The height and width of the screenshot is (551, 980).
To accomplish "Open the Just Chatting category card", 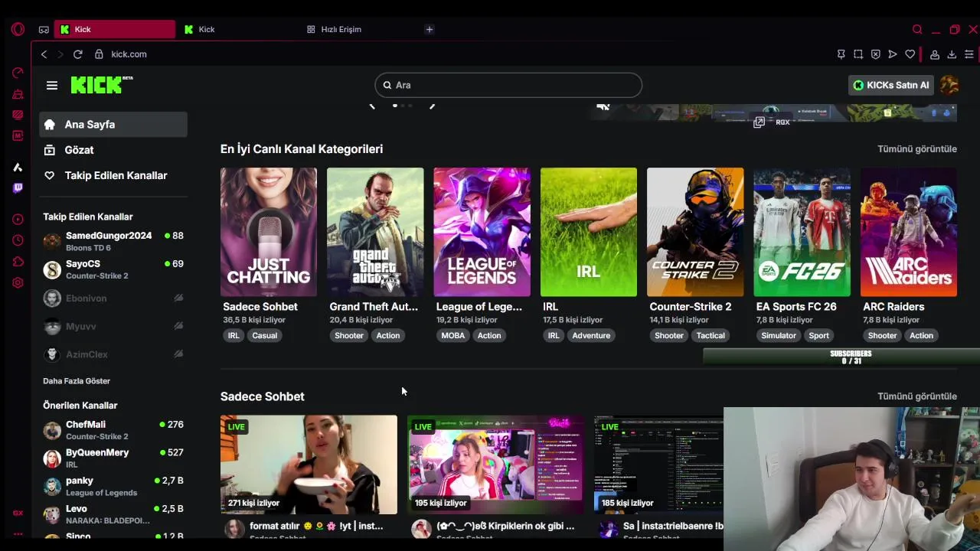I will (269, 232).
